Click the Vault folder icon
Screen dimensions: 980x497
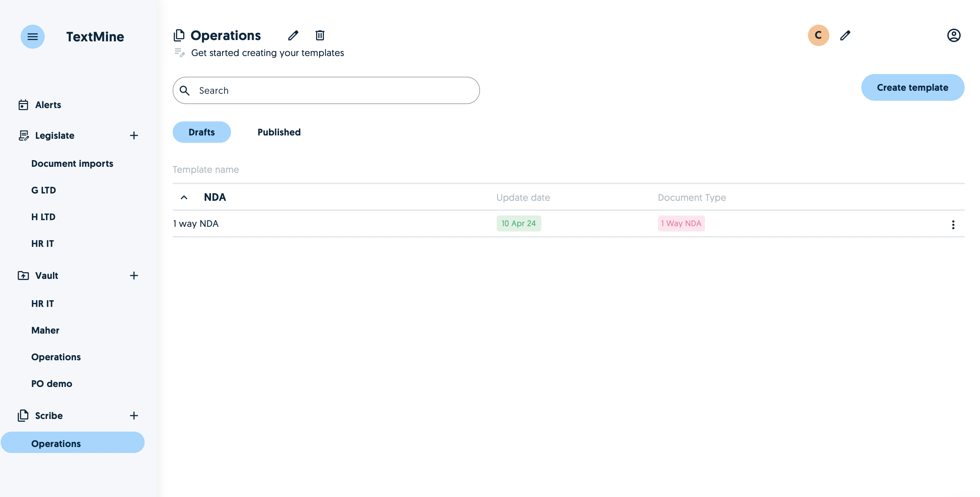23,276
